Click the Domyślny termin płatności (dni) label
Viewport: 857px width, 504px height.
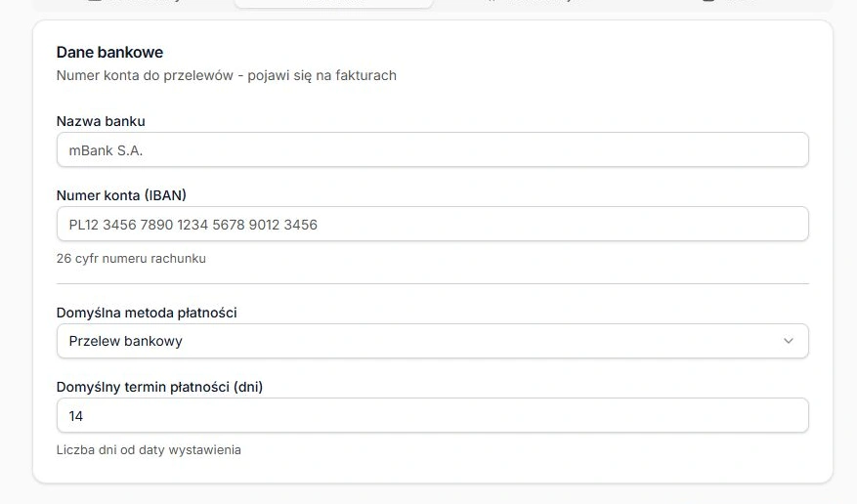pos(159,387)
